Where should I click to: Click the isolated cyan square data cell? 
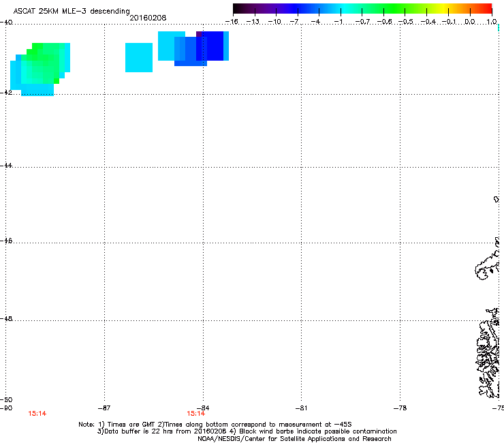(x=139, y=57)
